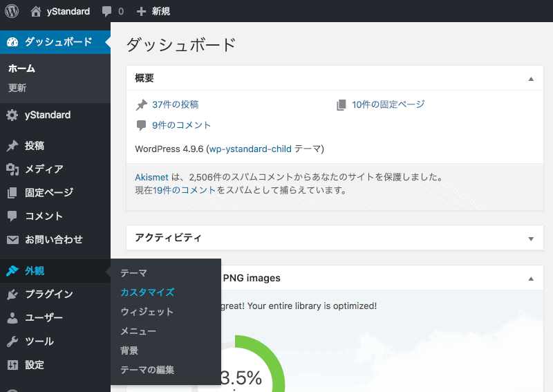Click the ツール wrench icon
Screen dimensions: 553x392
click(12, 342)
